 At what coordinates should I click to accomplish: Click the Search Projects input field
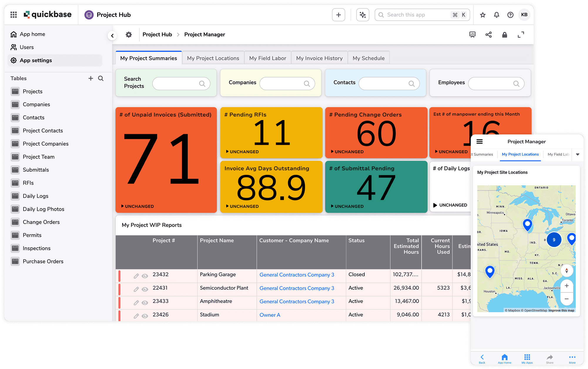[x=181, y=83]
